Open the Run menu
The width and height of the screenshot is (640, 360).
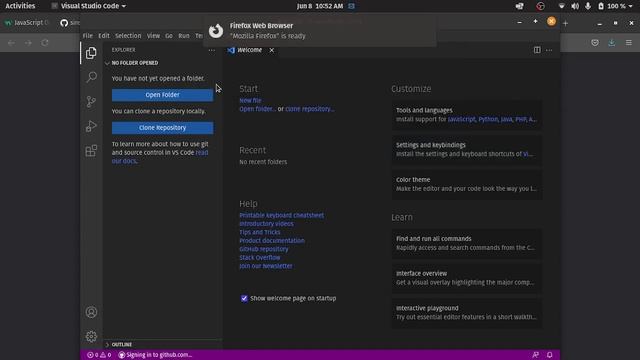point(184,36)
